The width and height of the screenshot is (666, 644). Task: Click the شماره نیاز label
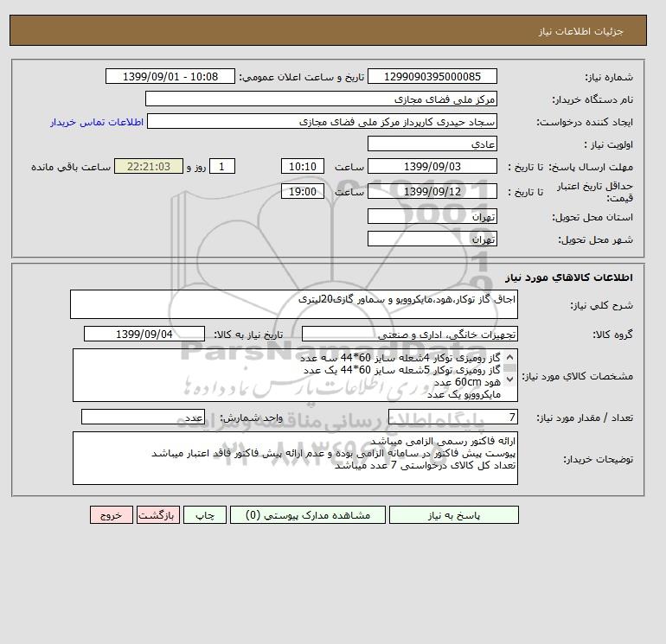[609, 77]
